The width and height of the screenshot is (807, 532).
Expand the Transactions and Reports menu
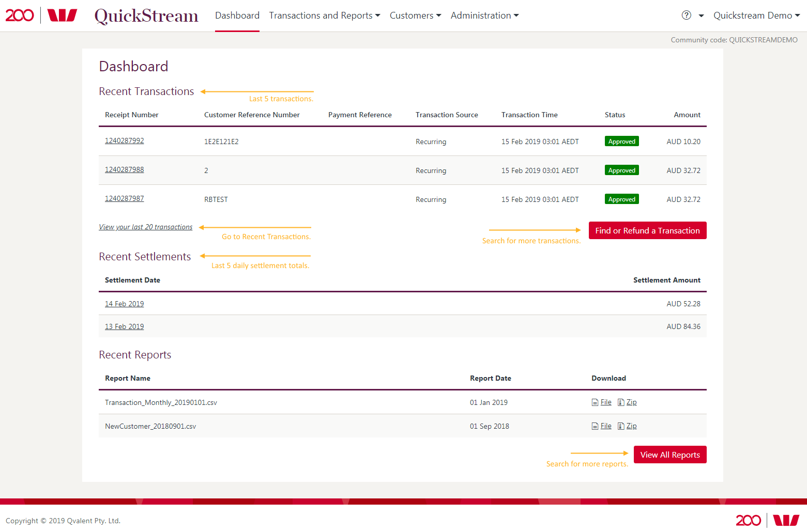pyautogui.click(x=324, y=15)
